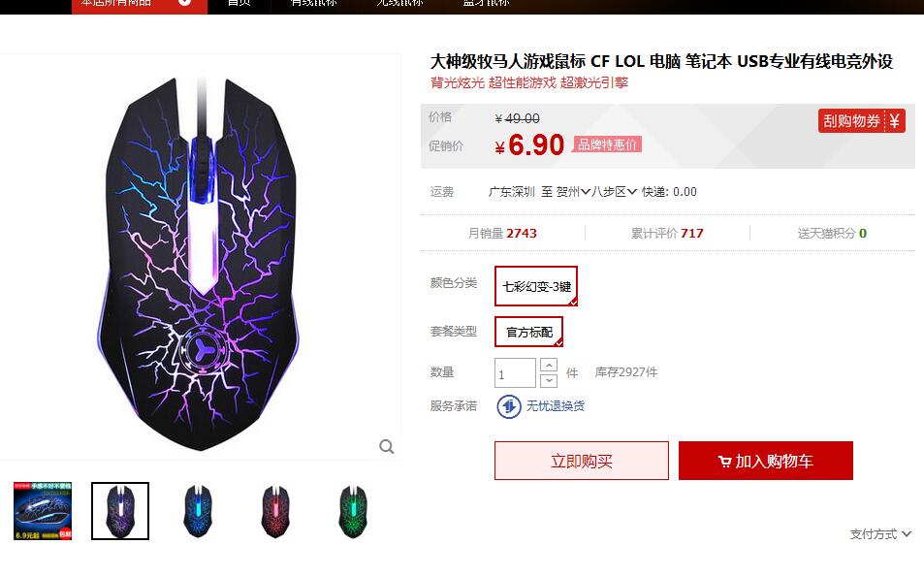Open the 累计评价 717 reviews link
Viewport: 924px width, 577px height.
[x=667, y=234]
